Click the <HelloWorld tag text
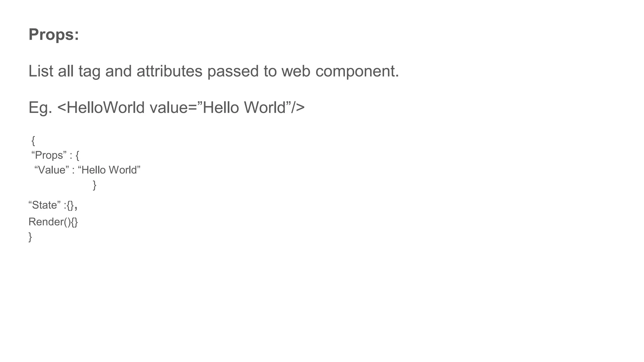Screen dimensions: 644x362 pos(101,107)
